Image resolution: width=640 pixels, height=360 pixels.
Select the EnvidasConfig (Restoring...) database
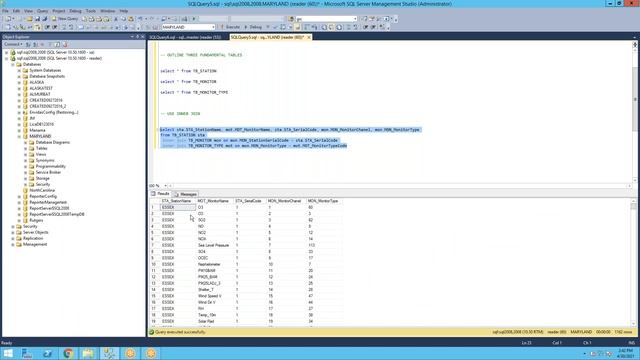[54, 112]
